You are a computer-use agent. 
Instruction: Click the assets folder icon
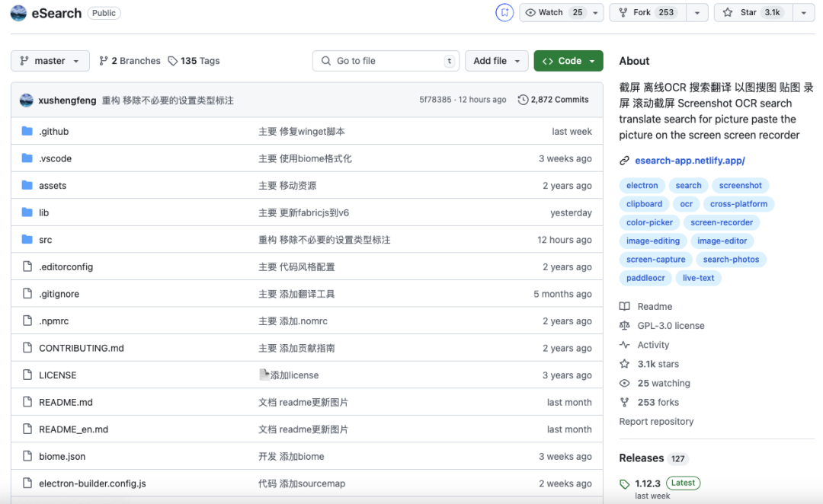(27, 185)
